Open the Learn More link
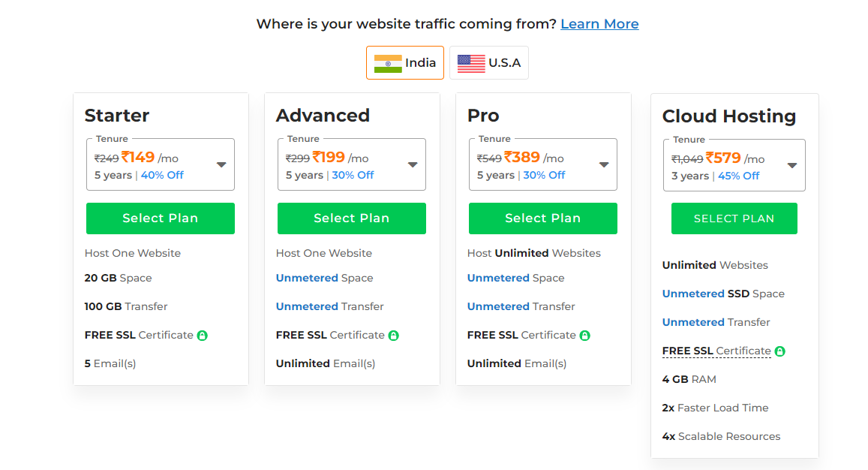Viewport: 868px width, 470px height. pos(599,24)
